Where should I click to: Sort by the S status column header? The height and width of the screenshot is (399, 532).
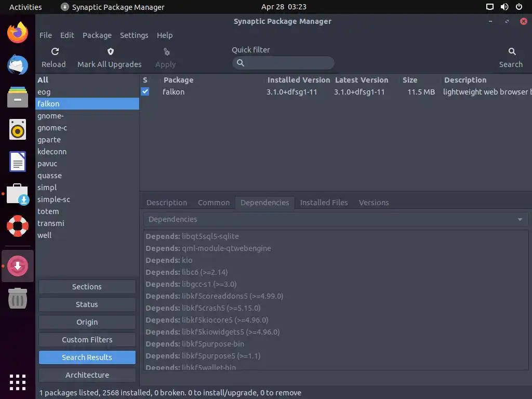[145, 80]
